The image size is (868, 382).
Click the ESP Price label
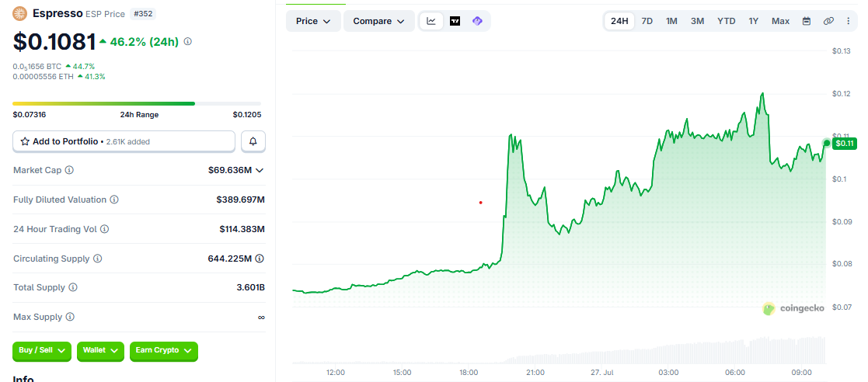[x=105, y=13]
